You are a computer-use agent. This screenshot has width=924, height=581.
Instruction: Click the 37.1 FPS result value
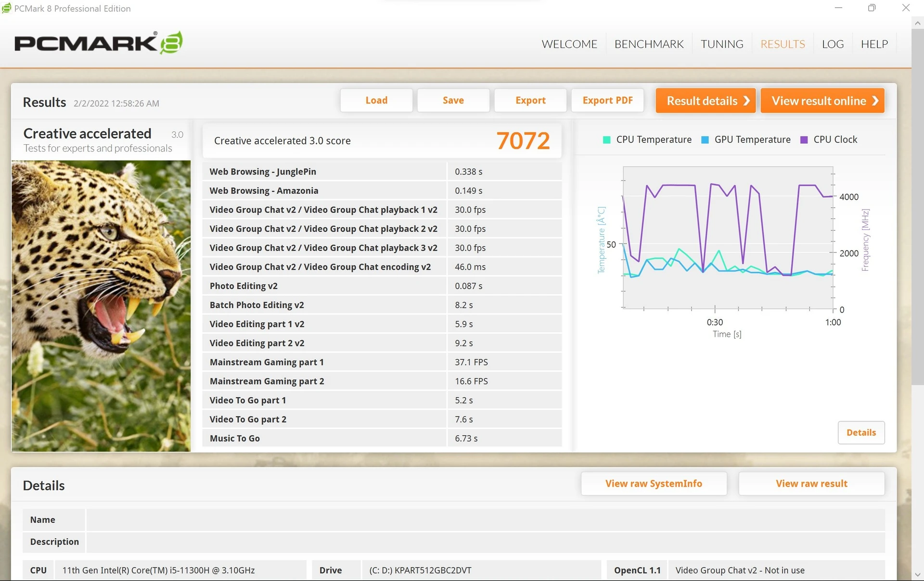tap(471, 362)
